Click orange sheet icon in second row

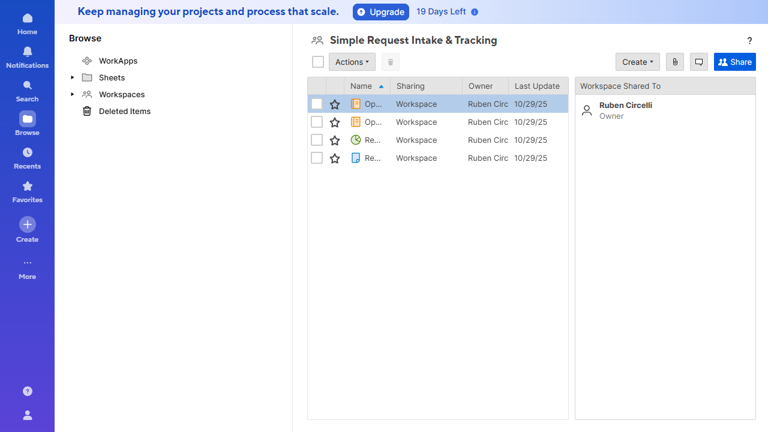(356, 122)
